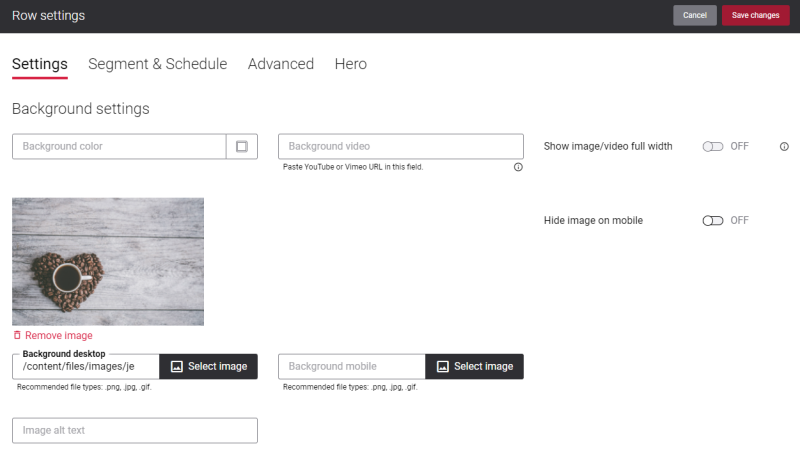
Task: Focus the Background color field
Action: click(x=119, y=146)
